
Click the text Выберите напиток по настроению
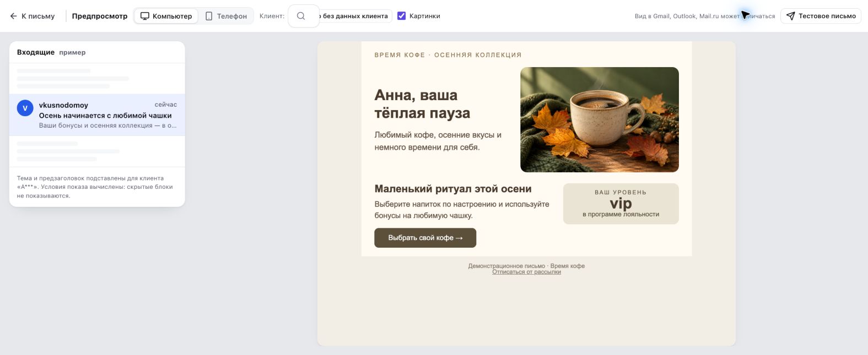coord(462,210)
